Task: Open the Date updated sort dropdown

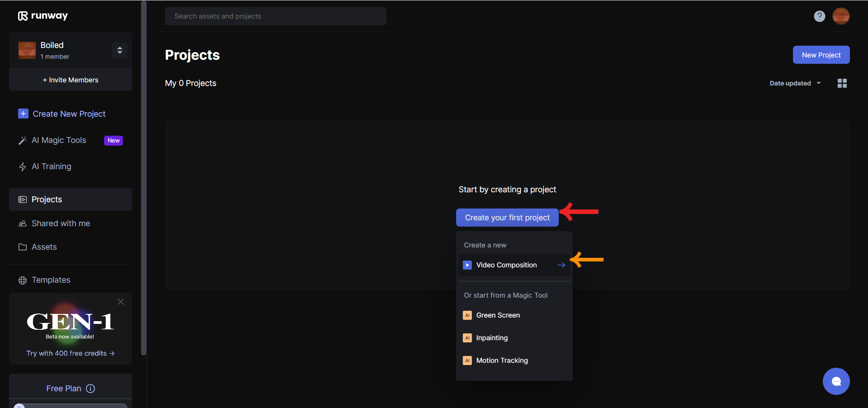Action: click(x=795, y=83)
